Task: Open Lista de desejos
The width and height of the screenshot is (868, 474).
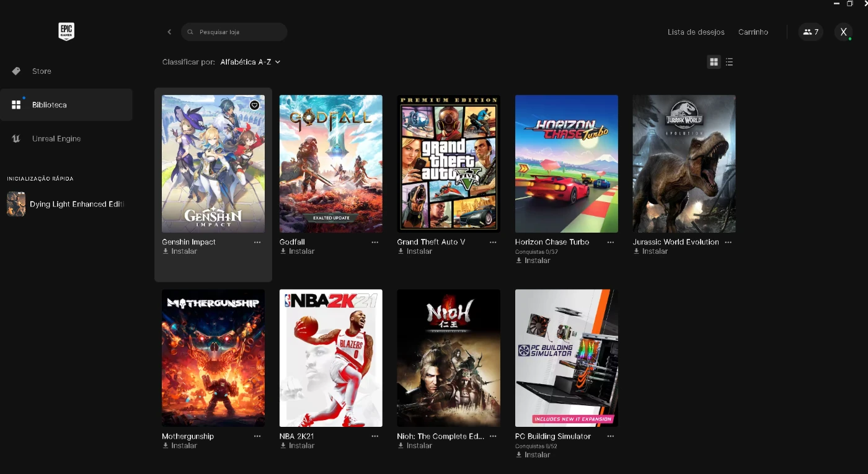Action: click(x=696, y=32)
